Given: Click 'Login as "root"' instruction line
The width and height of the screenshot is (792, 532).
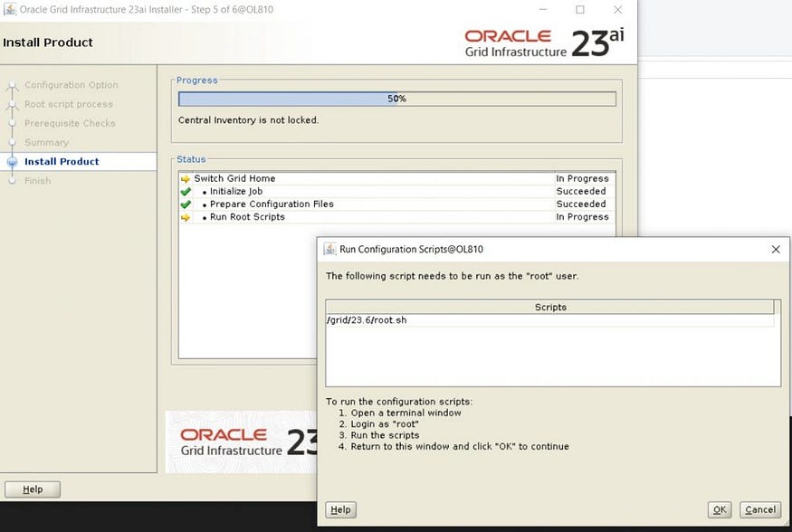Looking at the screenshot, I should (x=379, y=424).
